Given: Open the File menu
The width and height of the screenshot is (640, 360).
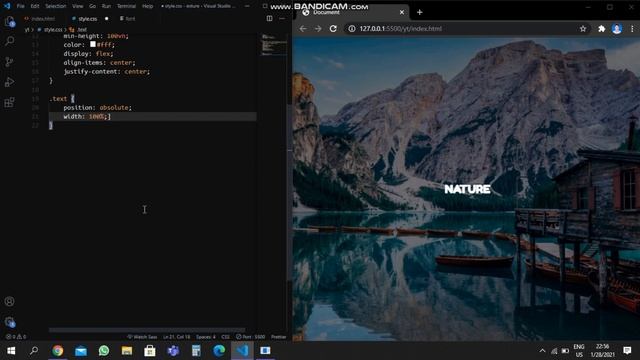Looking at the screenshot, I should 20,6.
